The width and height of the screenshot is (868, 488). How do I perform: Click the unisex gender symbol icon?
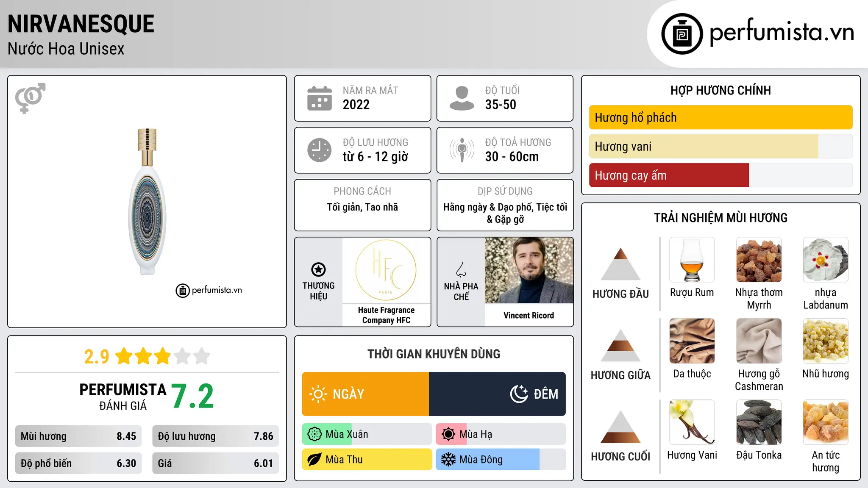click(30, 98)
